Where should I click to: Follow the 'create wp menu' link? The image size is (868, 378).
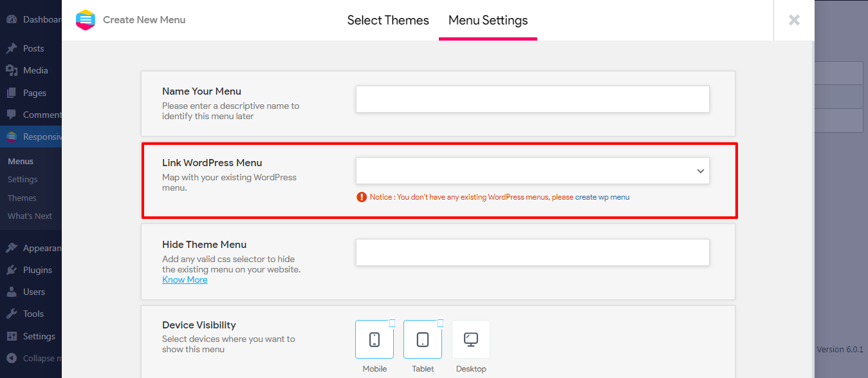[602, 197]
